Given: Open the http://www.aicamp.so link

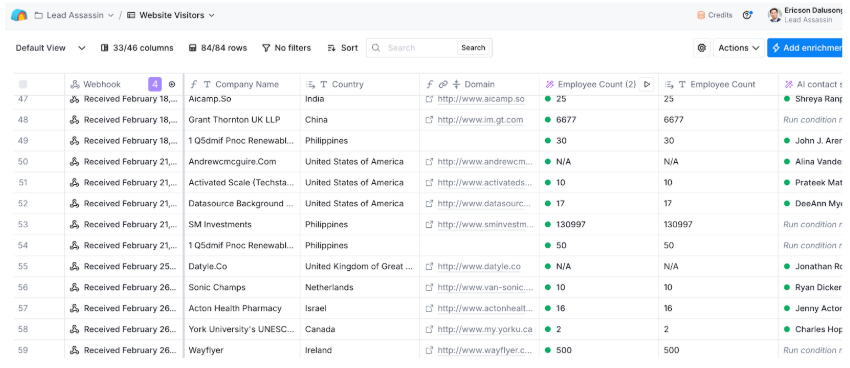Looking at the screenshot, I should click(x=481, y=99).
